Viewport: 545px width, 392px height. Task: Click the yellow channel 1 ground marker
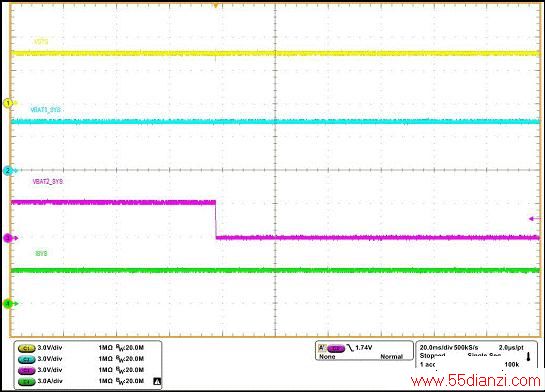pyautogui.click(x=8, y=103)
